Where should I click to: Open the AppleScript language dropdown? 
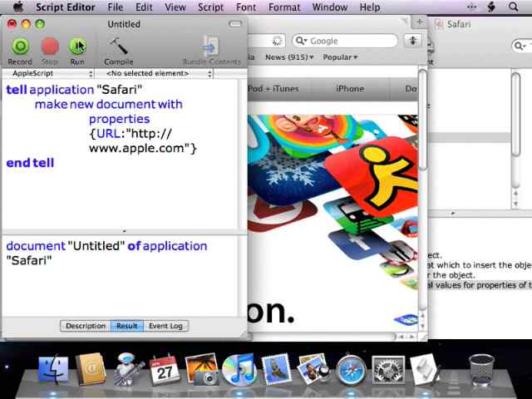48,73
